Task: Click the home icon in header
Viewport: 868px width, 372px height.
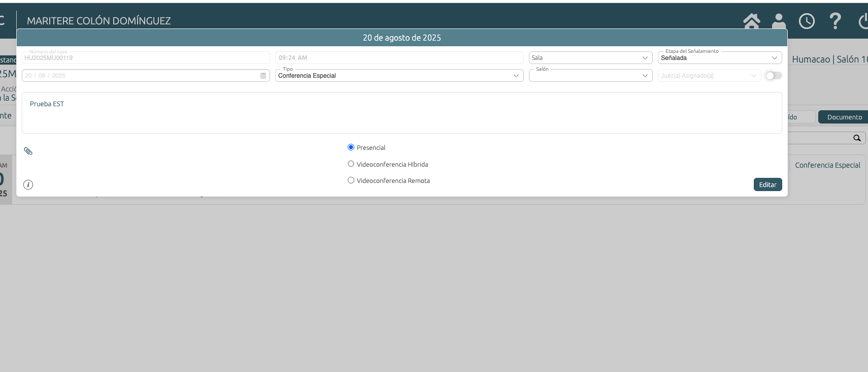Action: (751, 21)
